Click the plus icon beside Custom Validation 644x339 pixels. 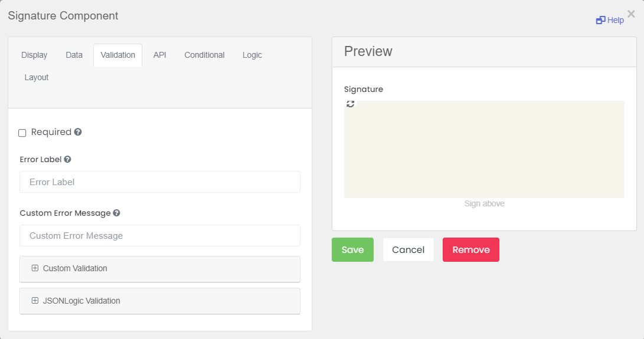(x=35, y=268)
